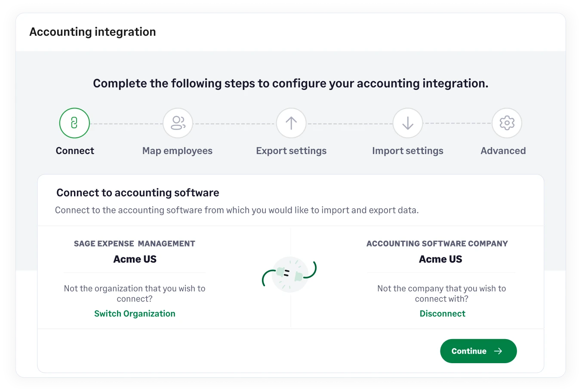The height and width of the screenshot is (392, 582).
Task: Disconnect the Acme US accounting company
Action: click(442, 313)
